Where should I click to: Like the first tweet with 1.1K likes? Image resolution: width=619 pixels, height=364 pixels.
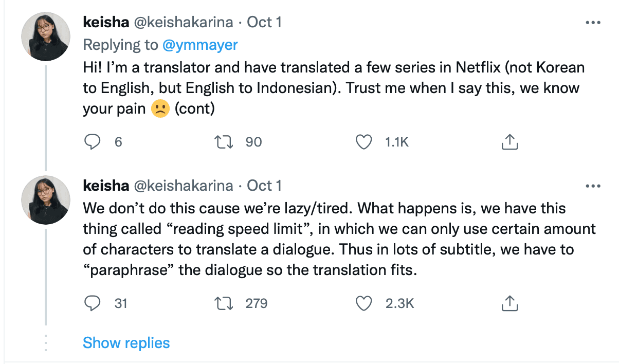[364, 142]
